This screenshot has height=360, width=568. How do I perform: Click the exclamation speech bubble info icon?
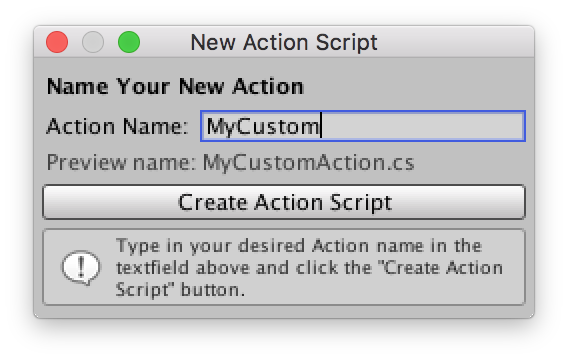pyautogui.click(x=81, y=268)
